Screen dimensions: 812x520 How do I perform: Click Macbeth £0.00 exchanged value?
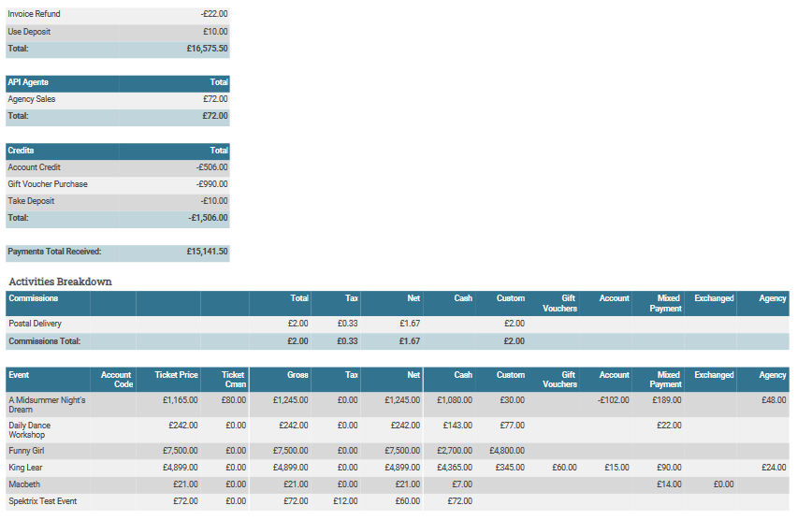(x=723, y=484)
